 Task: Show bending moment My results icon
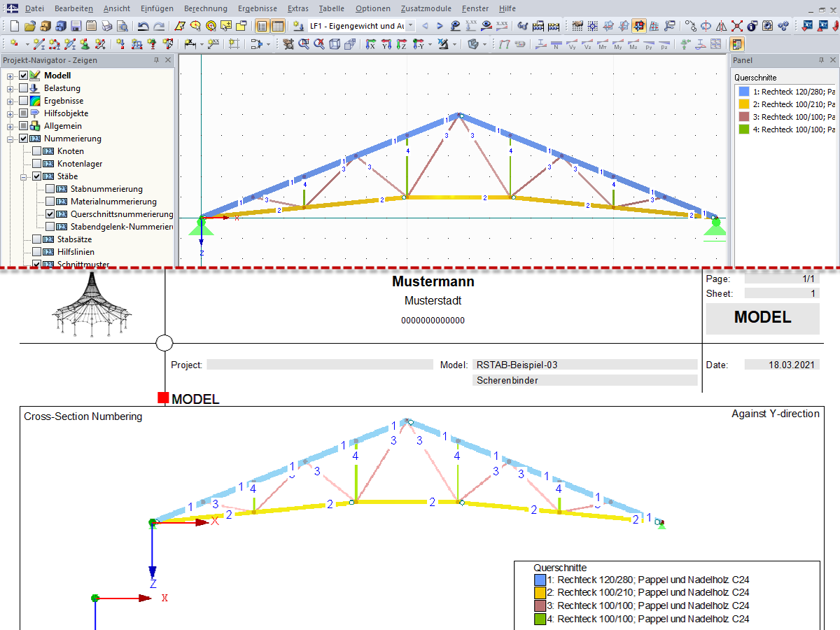tap(618, 44)
